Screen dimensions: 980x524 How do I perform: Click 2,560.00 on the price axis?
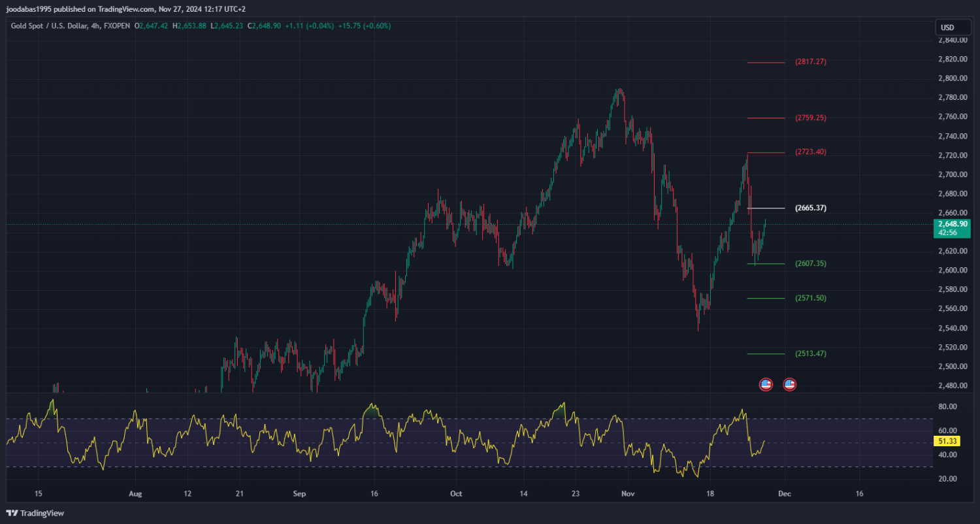[952, 308]
